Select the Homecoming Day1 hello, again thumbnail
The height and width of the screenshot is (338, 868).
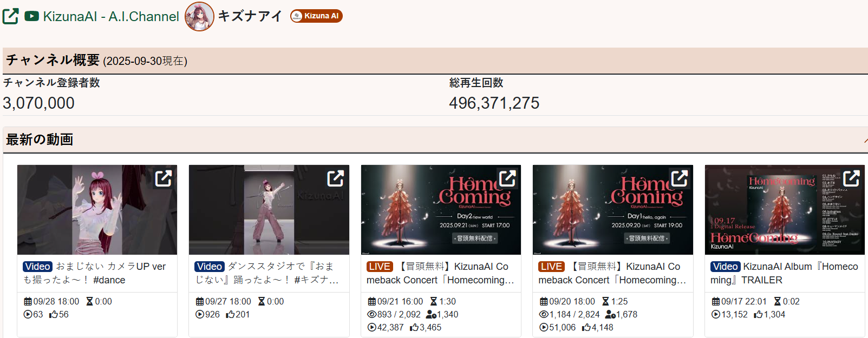tap(613, 210)
